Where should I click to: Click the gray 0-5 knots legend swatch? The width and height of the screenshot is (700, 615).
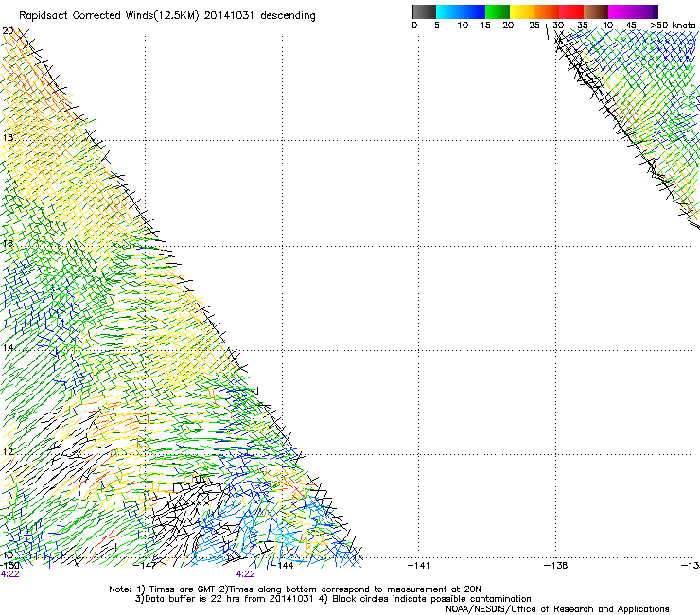point(424,11)
